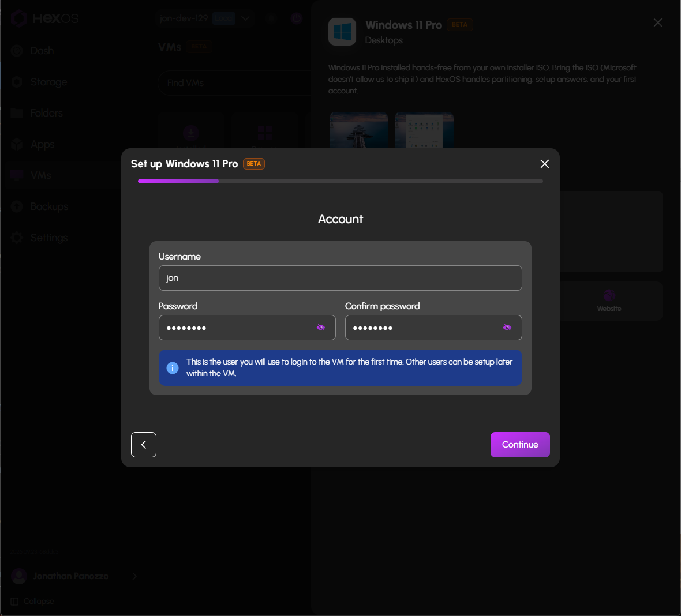Close the Windows 11 Pro details panel

point(657,22)
